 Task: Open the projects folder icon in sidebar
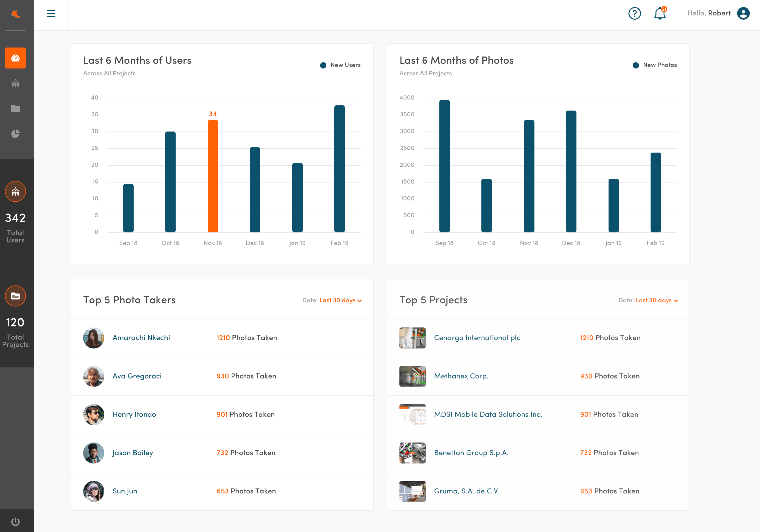pyautogui.click(x=16, y=108)
